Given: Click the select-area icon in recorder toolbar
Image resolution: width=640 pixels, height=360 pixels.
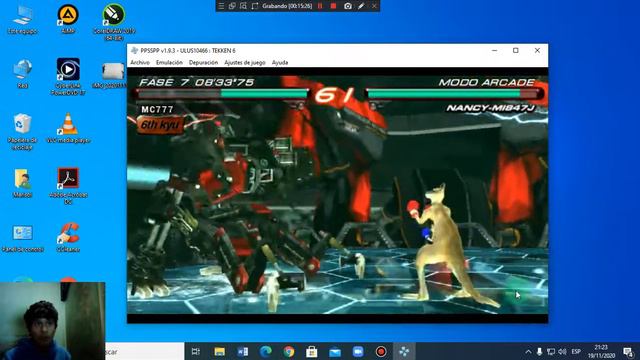Looking at the screenshot, I should [x=255, y=6].
